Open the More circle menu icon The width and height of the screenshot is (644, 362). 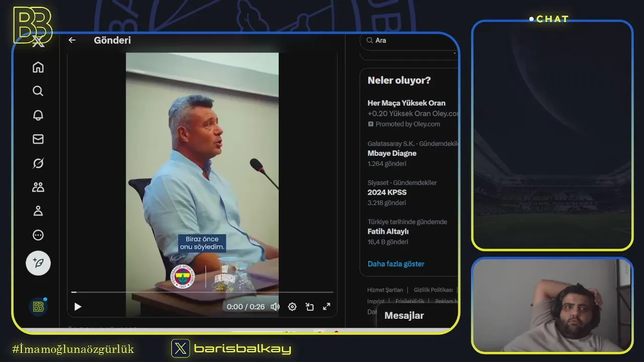[x=38, y=235]
